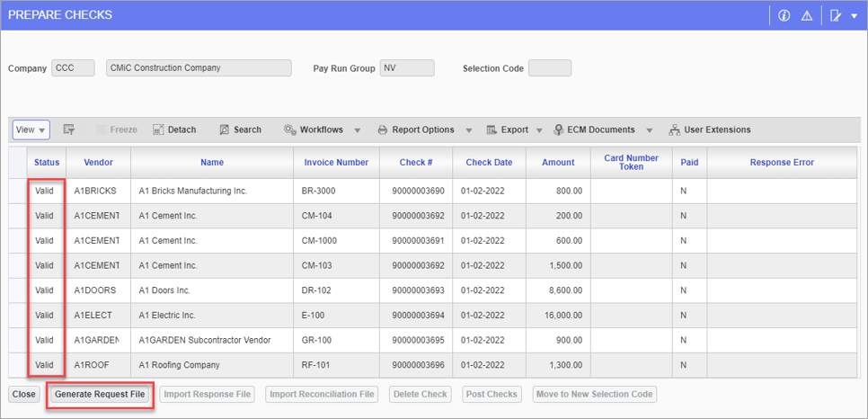This screenshot has width=868, height=419.
Task: Click check number 90000003691
Action: [x=418, y=241]
